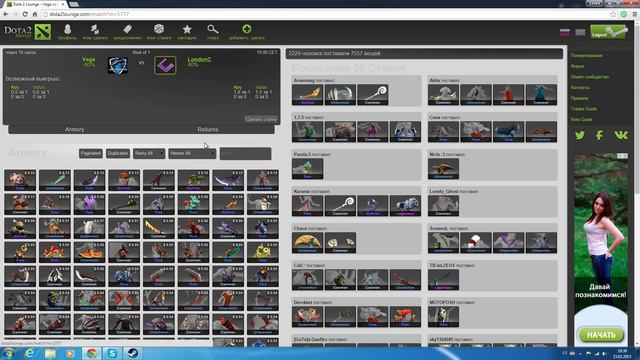Click the place bet button in match panel
Viewport: 640px width, 360px height.
point(260,119)
